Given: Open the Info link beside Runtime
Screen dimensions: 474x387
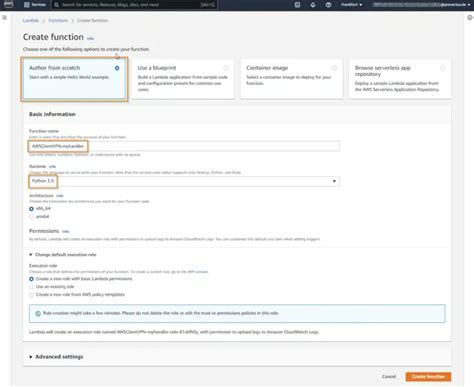Looking at the screenshot, I should [x=52, y=166].
